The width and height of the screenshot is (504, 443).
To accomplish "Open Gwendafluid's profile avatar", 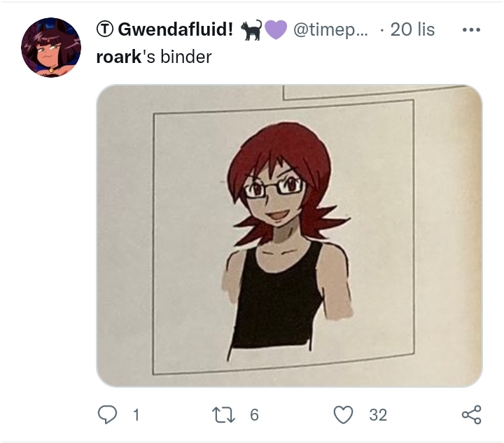I will [51, 48].
